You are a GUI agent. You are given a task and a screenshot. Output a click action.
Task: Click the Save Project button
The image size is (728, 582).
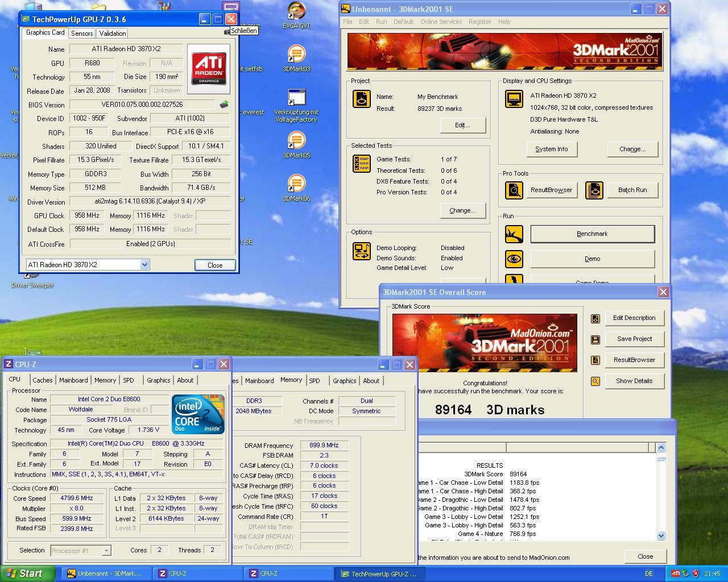634,339
